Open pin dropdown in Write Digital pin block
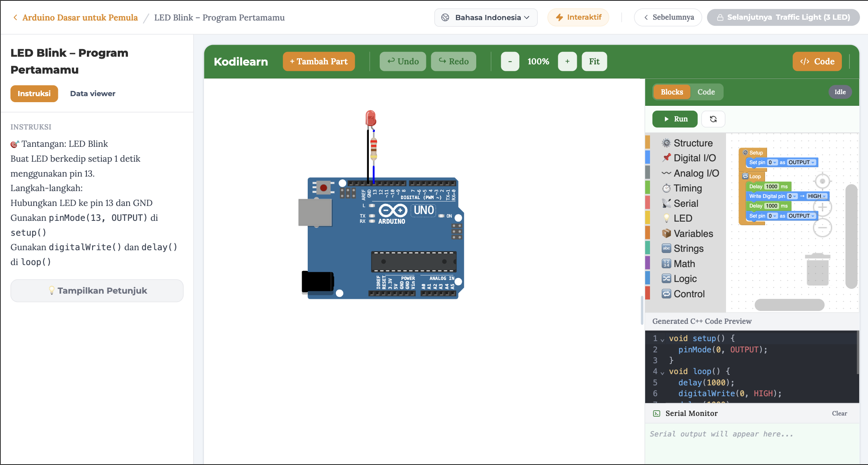This screenshot has width=868, height=465. pos(792,196)
